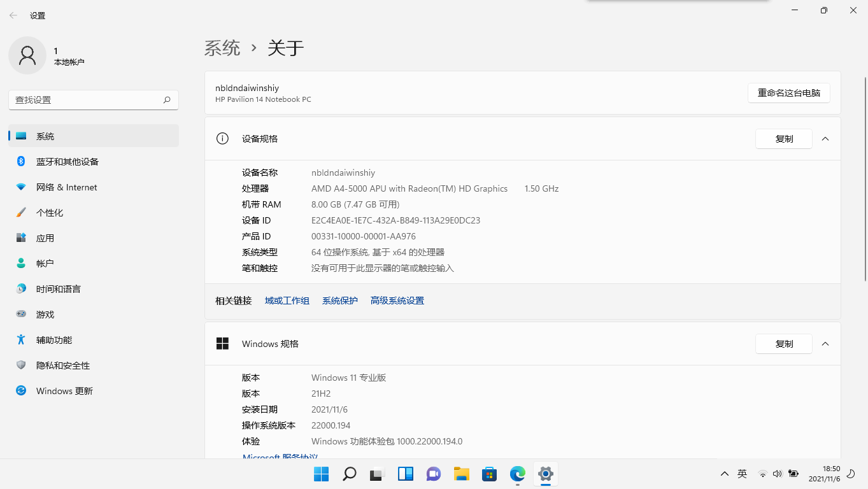This screenshot has width=868, height=489.
Task: Click the battery tray icon
Action: click(793, 474)
